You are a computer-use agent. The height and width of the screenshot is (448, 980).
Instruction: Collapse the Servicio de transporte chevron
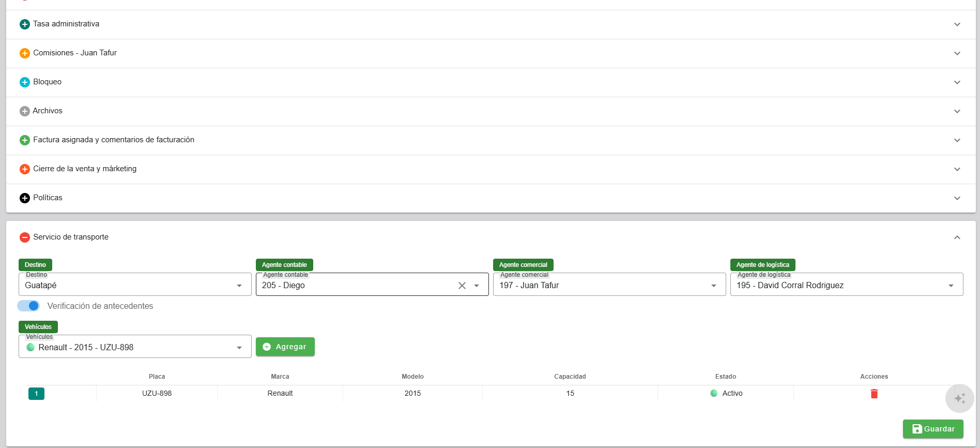click(957, 237)
